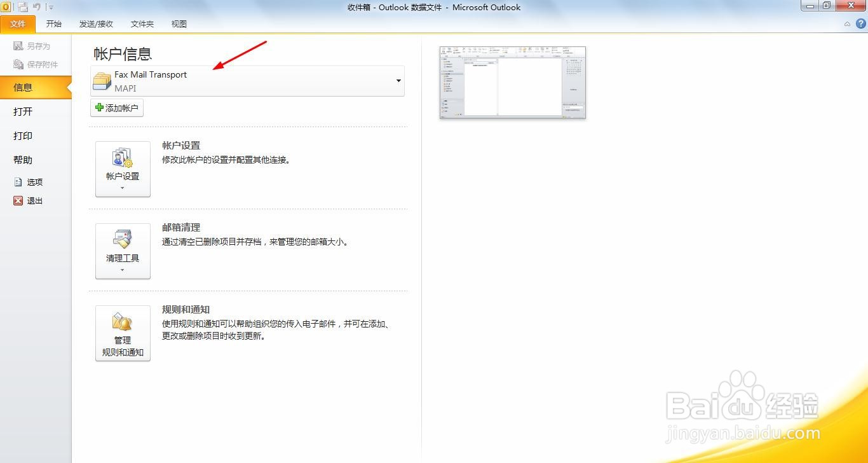The image size is (868, 463).
Task: Open the 清理工具 dropdown button
Action: click(123, 251)
